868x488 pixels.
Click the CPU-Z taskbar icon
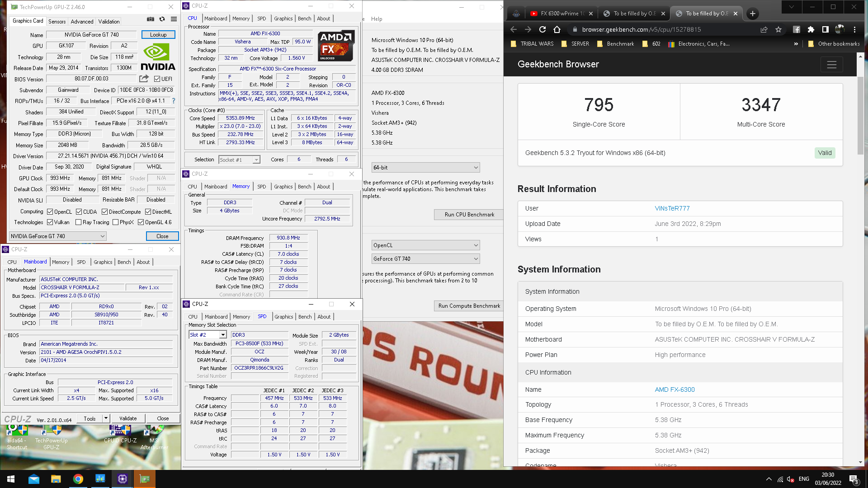pos(123,479)
